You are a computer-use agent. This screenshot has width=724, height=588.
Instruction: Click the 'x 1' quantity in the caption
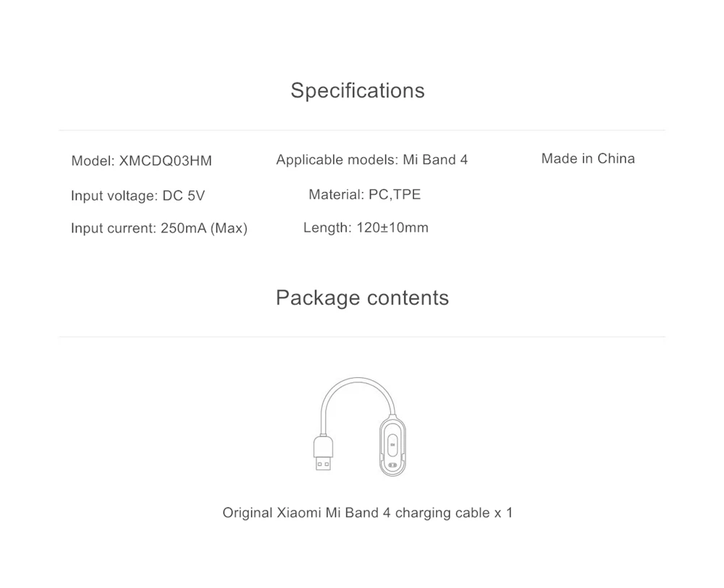[x=503, y=513]
